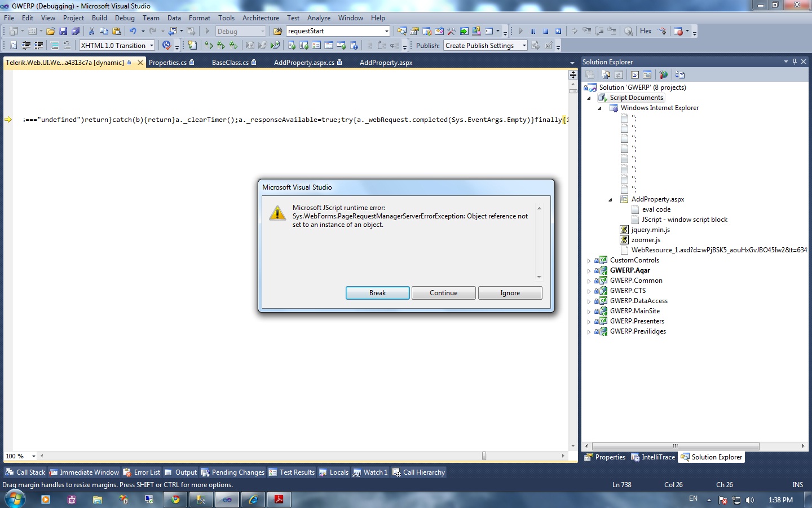Click the Increase Indent icon on formatting toolbar
The width and height of the screenshot is (812, 508).
(x=38, y=46)
